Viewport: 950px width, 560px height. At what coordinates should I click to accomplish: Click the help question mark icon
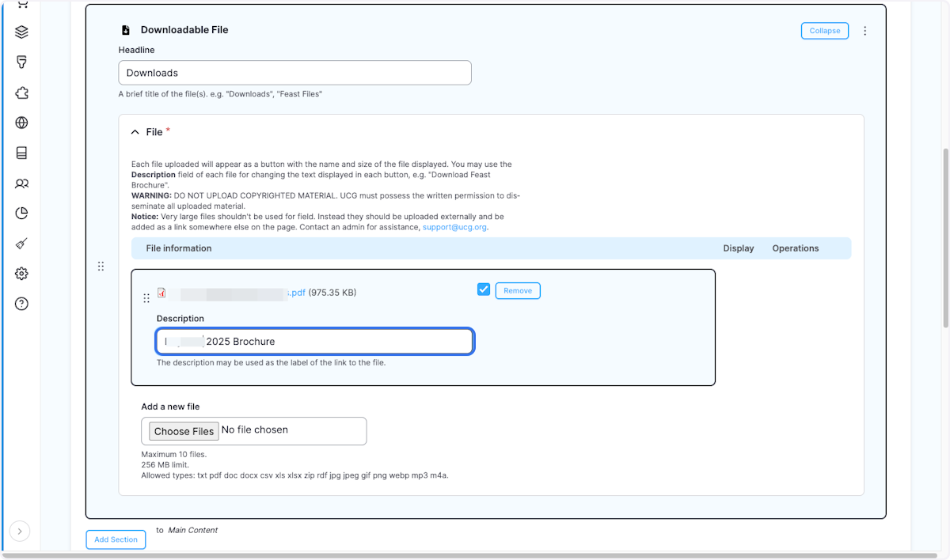pyautogui.click(x=21, y=304)
